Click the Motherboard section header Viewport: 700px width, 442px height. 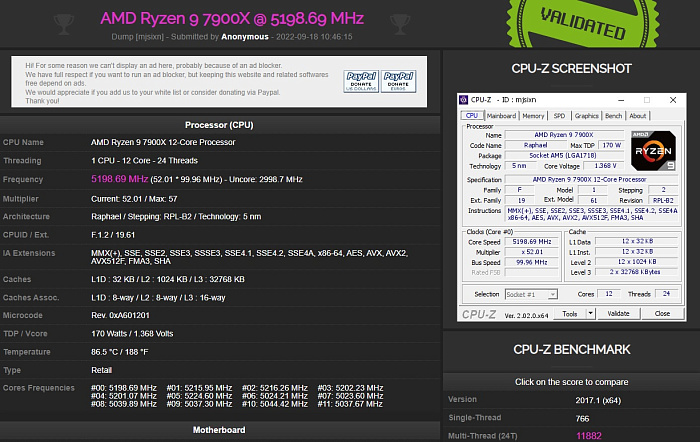pos(219,430)
